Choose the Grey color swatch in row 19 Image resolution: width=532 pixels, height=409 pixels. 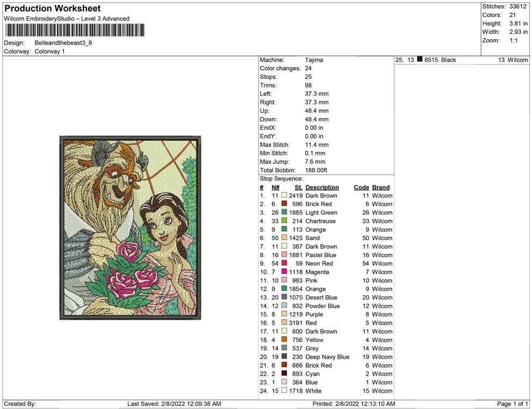coord(284,348)
